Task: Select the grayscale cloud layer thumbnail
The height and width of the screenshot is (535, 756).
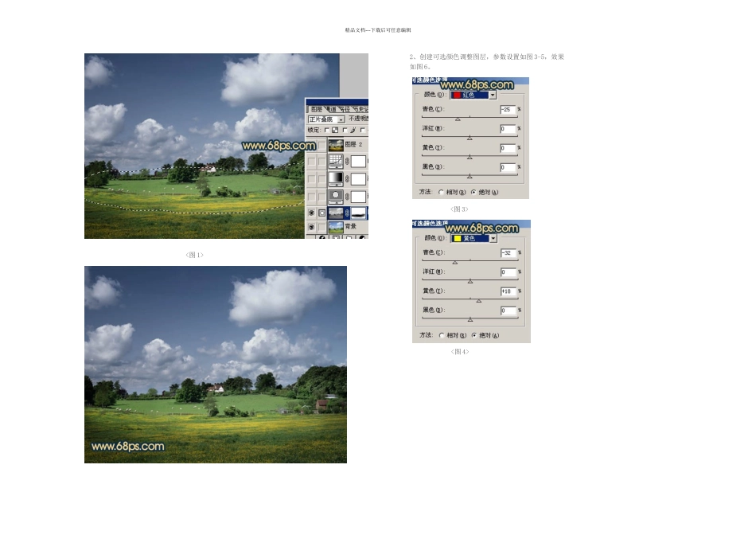Action: pyautogui.click(x=336, y=213)
